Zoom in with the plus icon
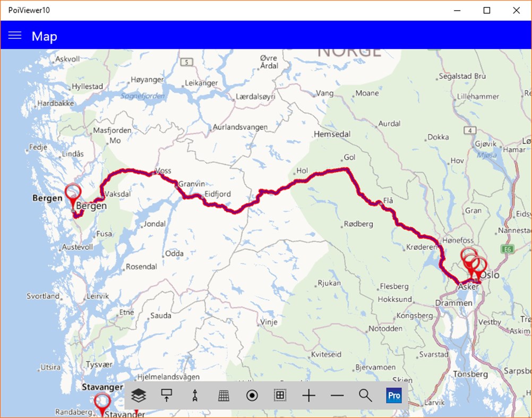This screenshot has height=418, width=532. 309,396
